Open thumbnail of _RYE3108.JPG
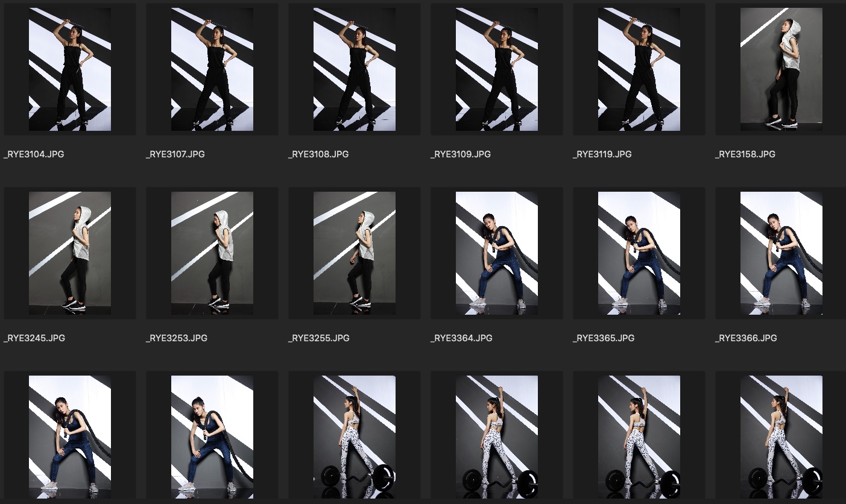This screenshot has width=846, height=504. [x=355, y=69]
